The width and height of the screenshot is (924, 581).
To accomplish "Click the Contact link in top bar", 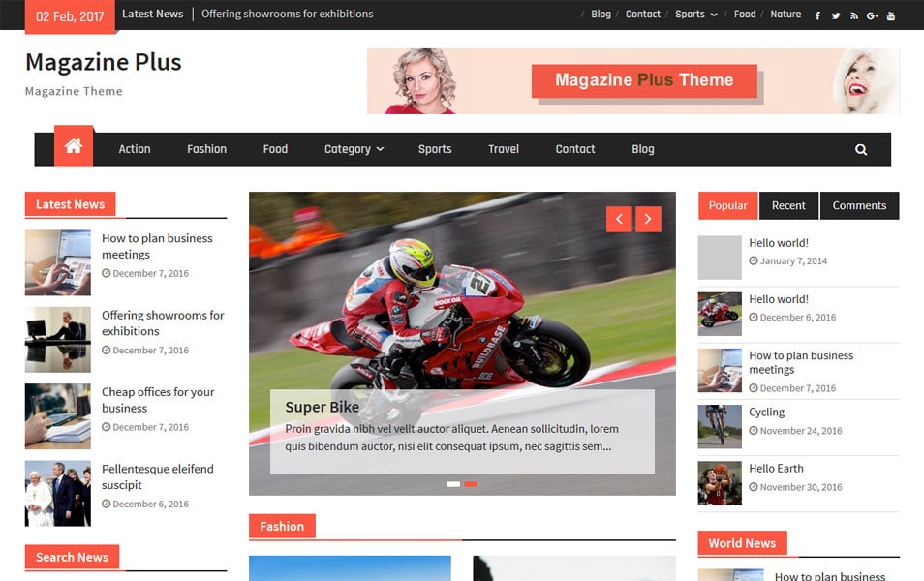I will [643, 15].
